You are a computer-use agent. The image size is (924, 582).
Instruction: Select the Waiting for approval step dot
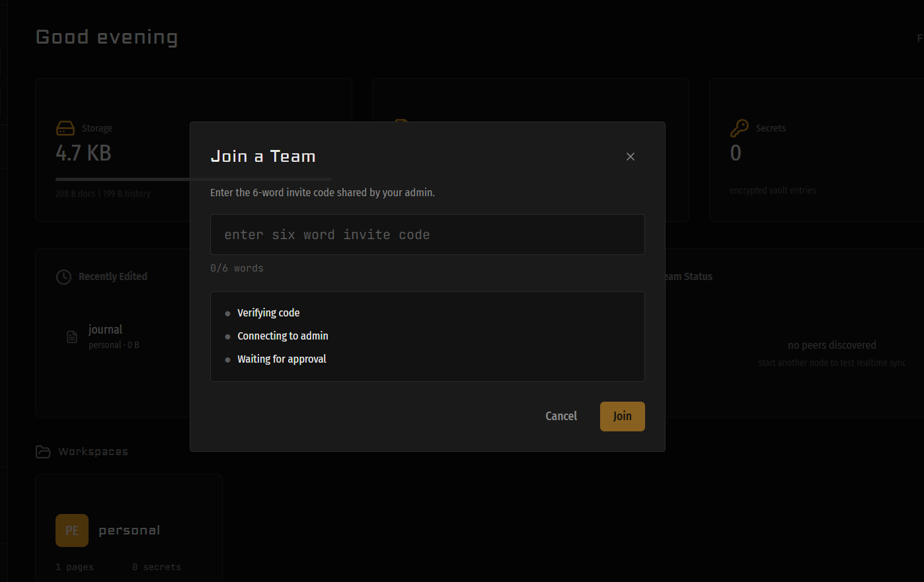pos(228,359)
